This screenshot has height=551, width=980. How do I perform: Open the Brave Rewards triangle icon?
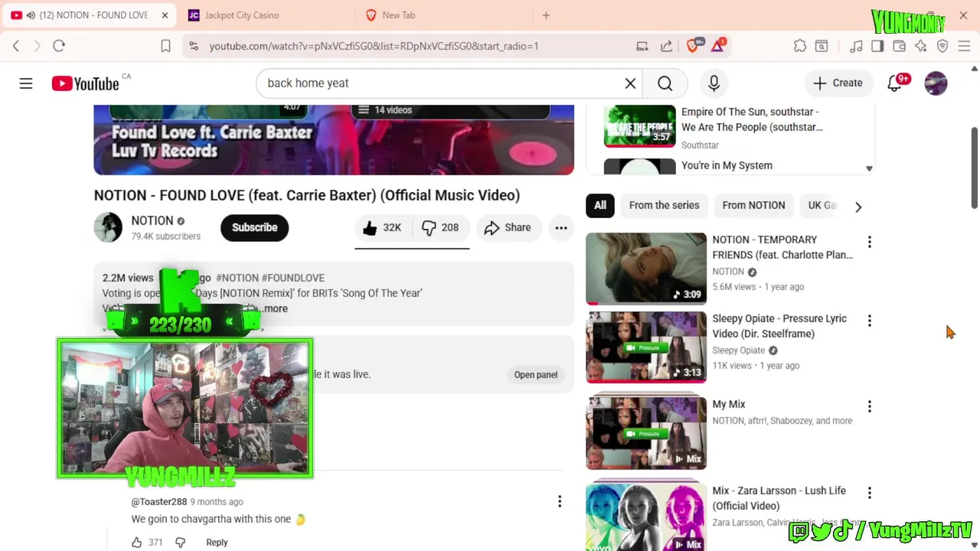coord(717,46)
